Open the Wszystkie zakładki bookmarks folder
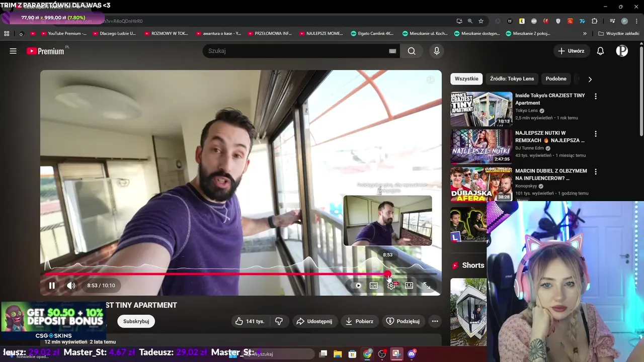This screenshot has height=362, width=644. pyautogui.click(x=618, y=34)
